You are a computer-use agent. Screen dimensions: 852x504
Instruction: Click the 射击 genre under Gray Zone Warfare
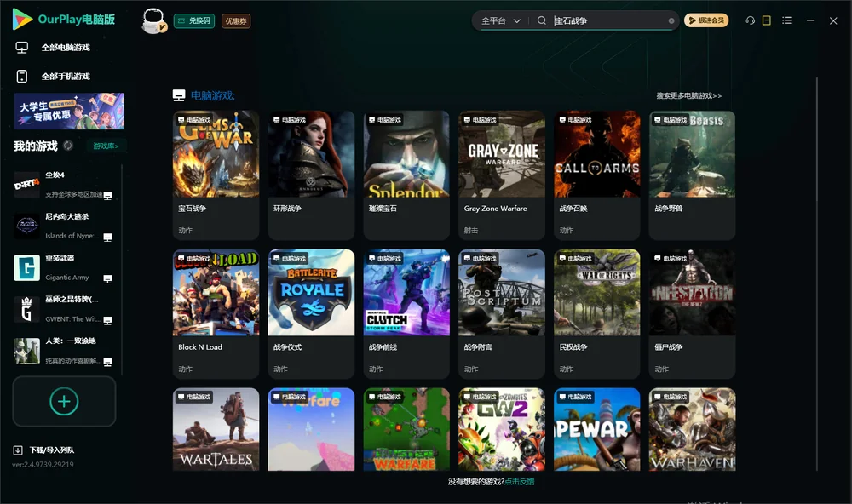[471, 230]
